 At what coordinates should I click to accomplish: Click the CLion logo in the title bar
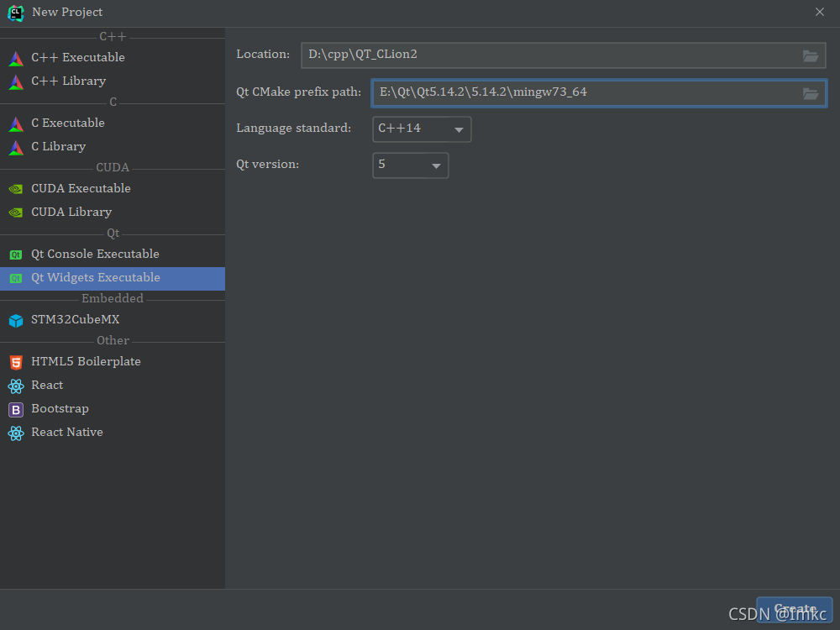15,13
